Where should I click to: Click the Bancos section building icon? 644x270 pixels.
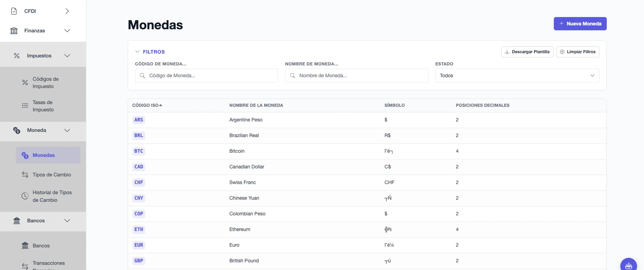[17, 221]
